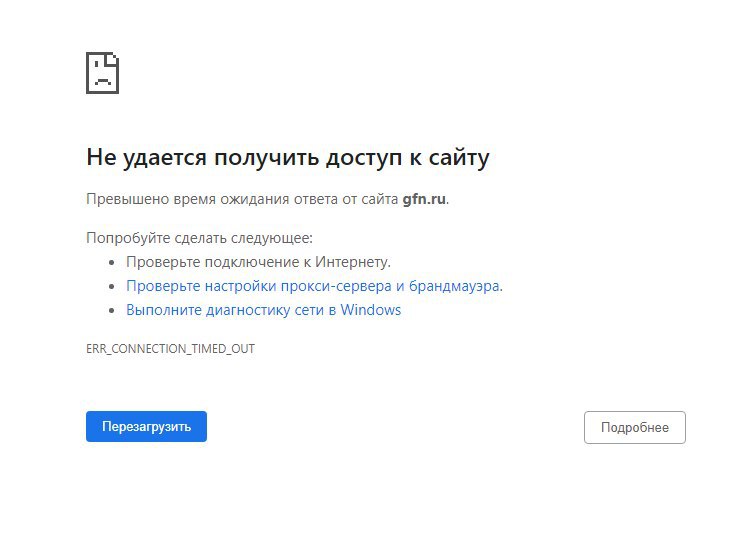Click 'Попробуйте сделать следующее:' text
This screenshot has height=539, width=740.
coord(199,238)
